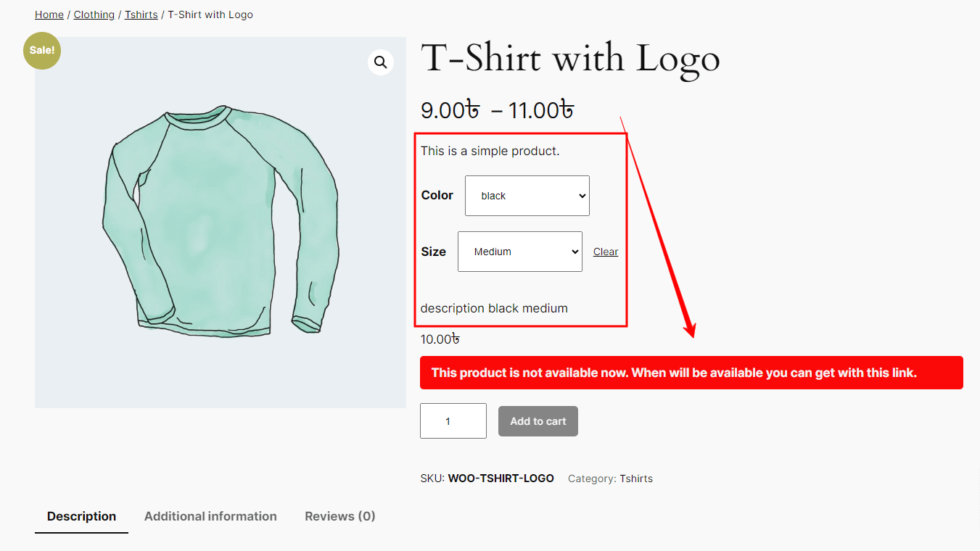Click the red product not available notice
980x551 pixels.
pos(691,373)
